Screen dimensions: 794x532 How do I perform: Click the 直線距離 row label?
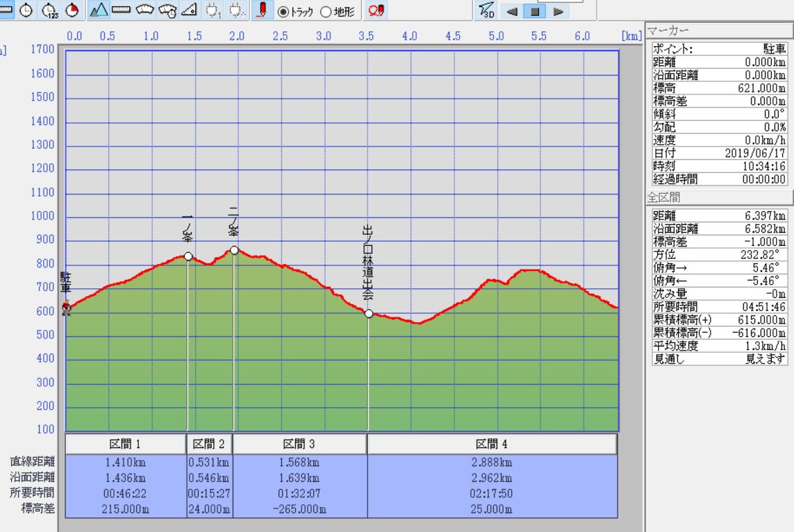33,461
